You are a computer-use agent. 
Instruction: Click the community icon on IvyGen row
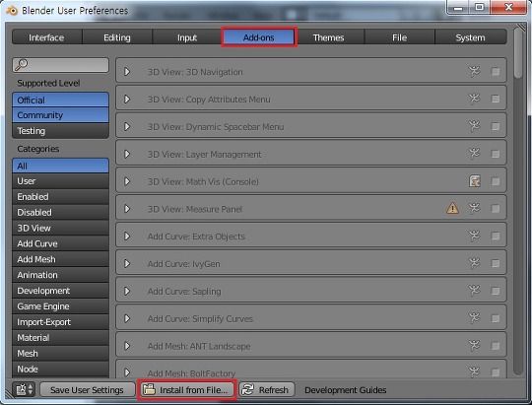tap(474, 263)
